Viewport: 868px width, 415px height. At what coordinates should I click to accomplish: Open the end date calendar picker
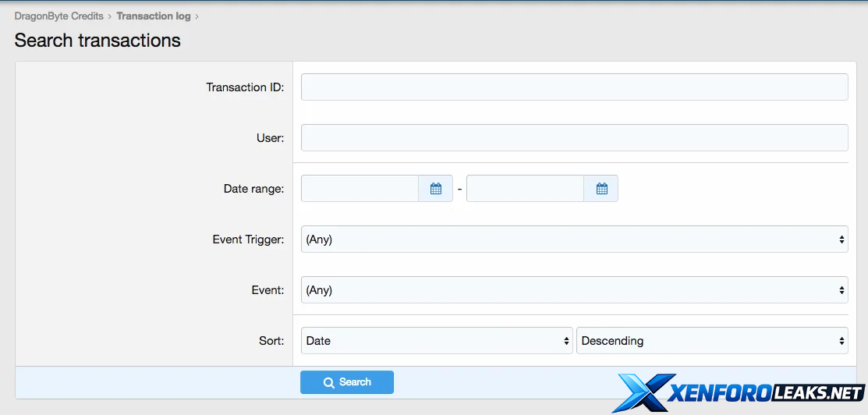(601, 189)
